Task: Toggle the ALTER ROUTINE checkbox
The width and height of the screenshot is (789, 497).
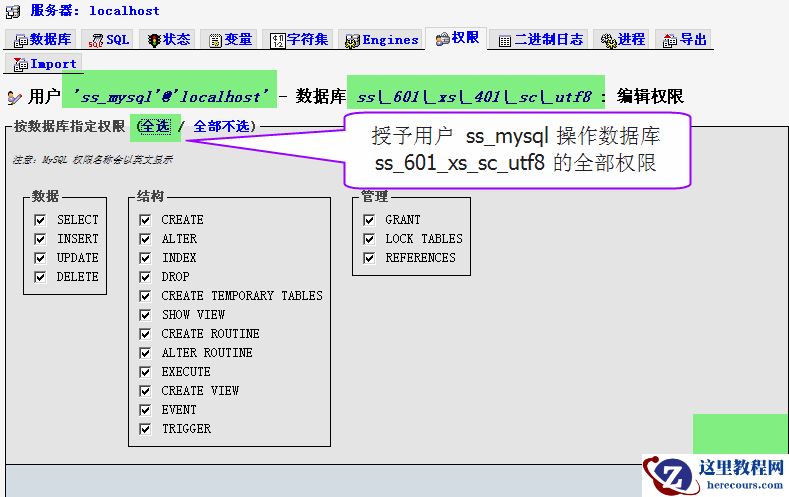Action: (x=145, y=353)
